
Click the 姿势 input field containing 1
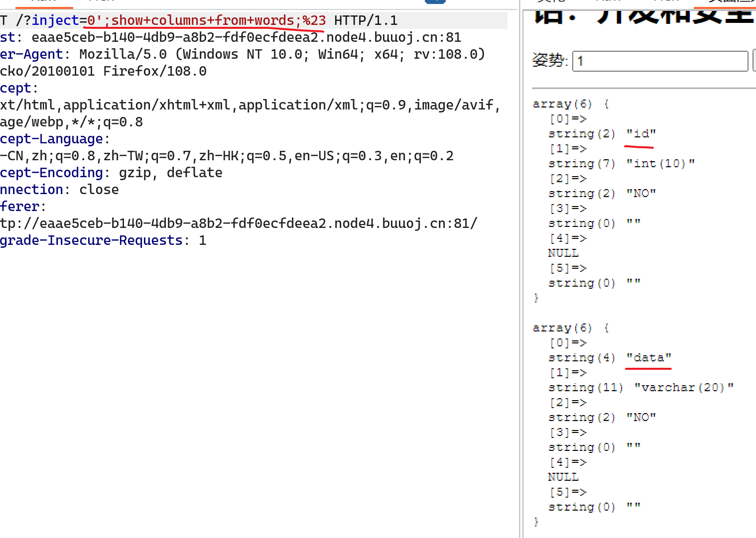(x=660, y=61)
